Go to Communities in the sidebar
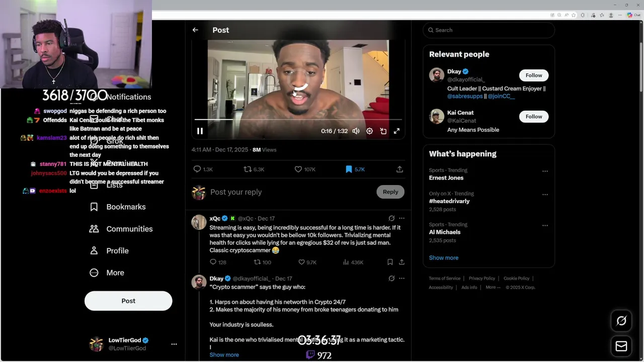The width and height of the screenshot is (644, 362). tap(121, 229)
